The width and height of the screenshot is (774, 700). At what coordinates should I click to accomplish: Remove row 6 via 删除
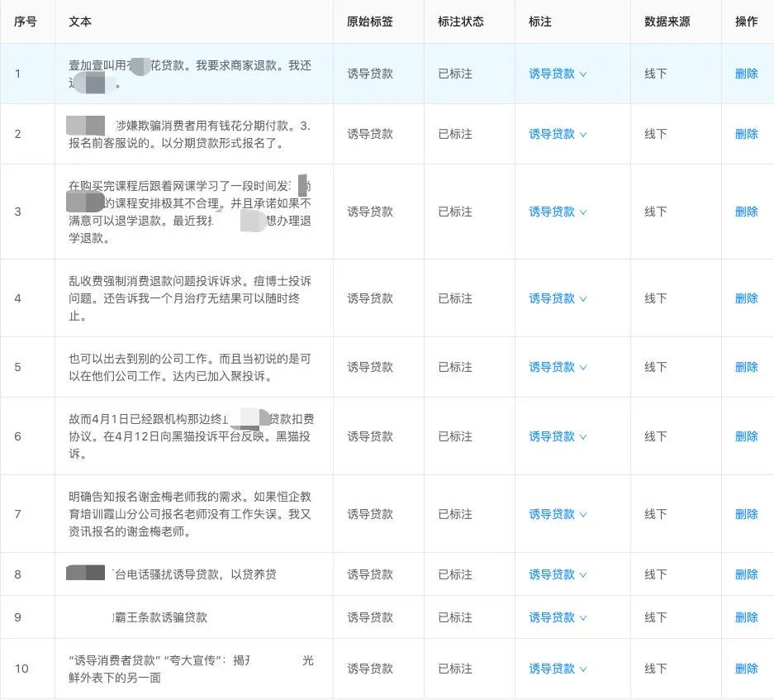(x=747, y=436)
